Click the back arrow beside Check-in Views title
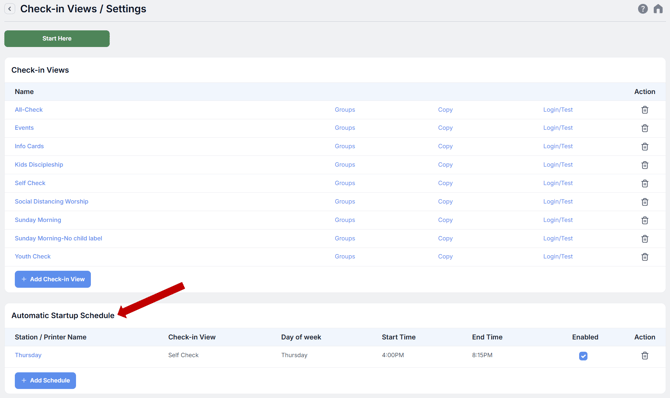Image resolution: width=670 pixels, height=398 pixels. click(9, 9)
